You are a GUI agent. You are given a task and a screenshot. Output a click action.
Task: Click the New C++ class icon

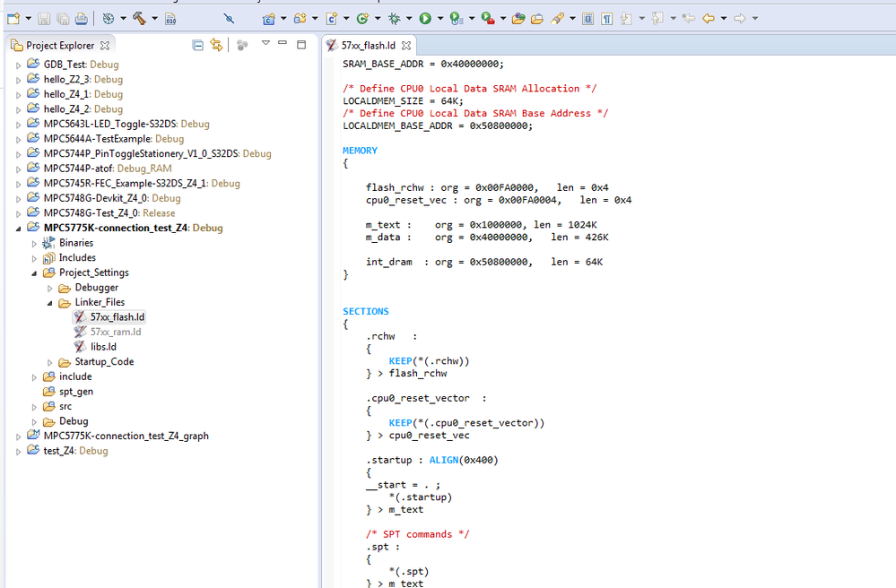point(362,18)
